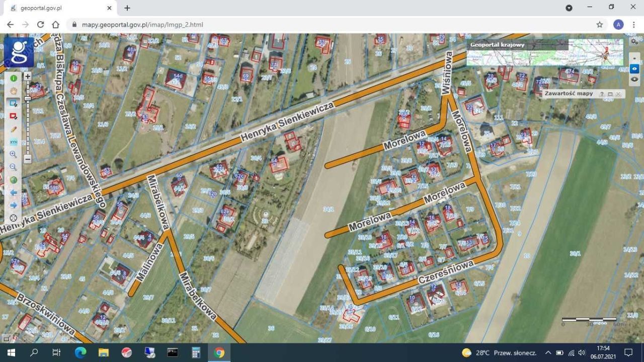Open Task View on the taskbar
This screenshot has width=644, height=362.
(56, 352)
